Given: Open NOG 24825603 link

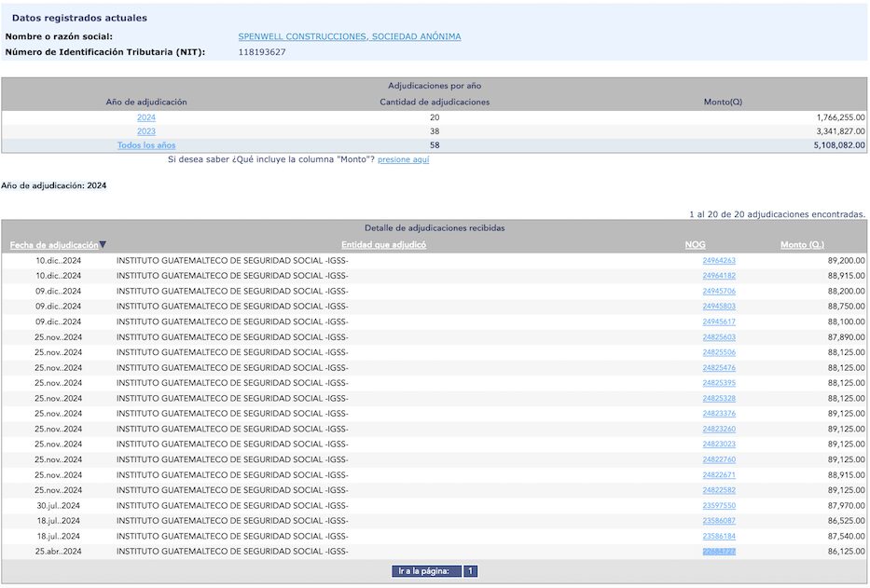Looking at the screenshot, I should 719,337.
